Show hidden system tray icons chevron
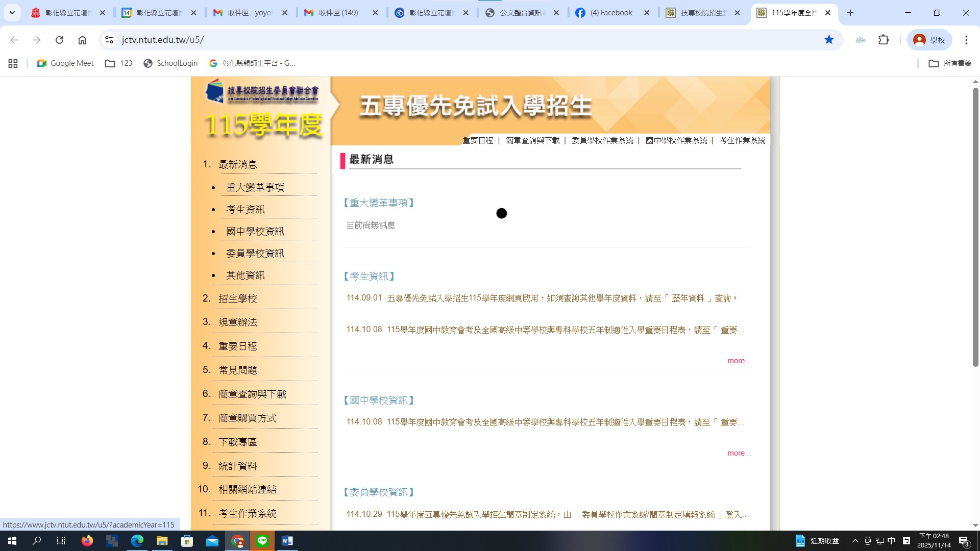The image size is (980, 551). (x=855, y=541)
